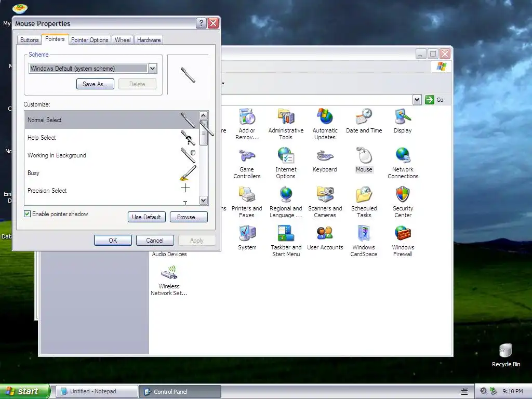Open the Wireless Network Setup Wizard icon

169,281
